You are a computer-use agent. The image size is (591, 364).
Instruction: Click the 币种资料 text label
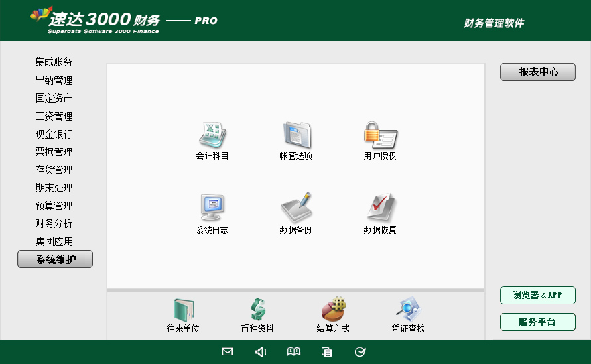click(257, 329)
